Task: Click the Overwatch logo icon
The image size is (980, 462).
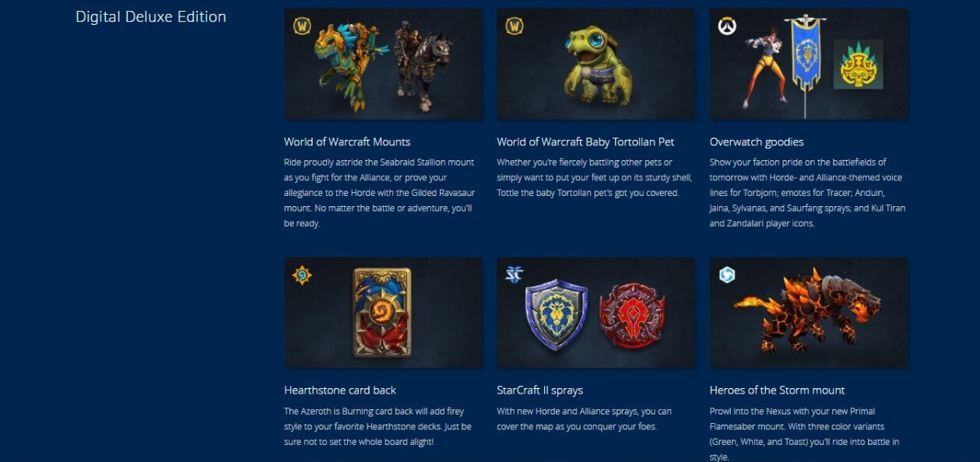Action: click(x=727, y=26)
